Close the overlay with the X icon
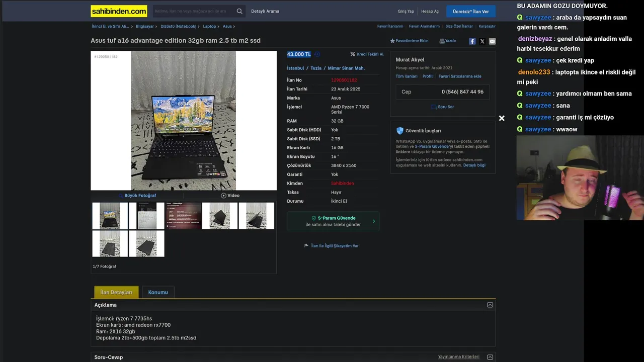Viewport: 644px width, 362px height. 502,118
